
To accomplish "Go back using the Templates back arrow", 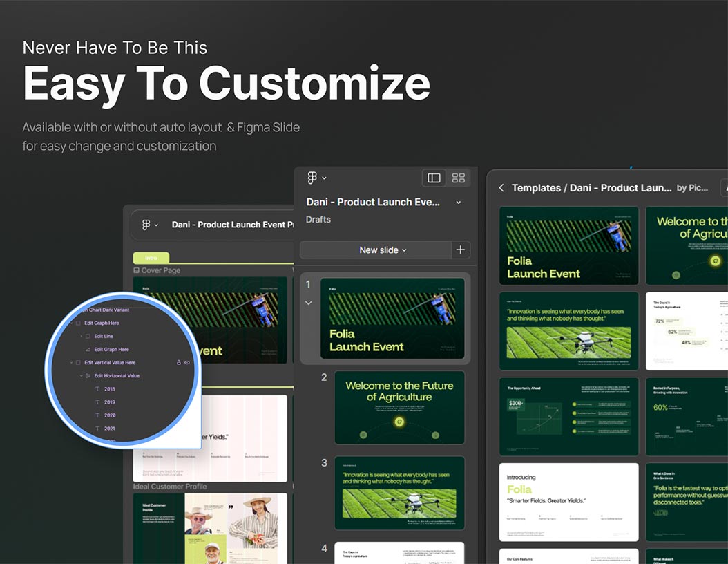I will click(x=501, y=188).
